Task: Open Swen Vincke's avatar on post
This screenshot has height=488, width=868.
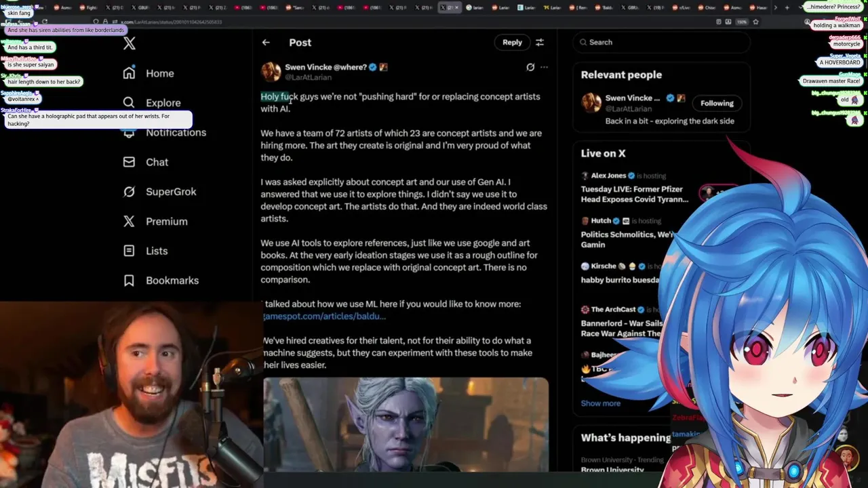Action: click(x=271, y=72)
